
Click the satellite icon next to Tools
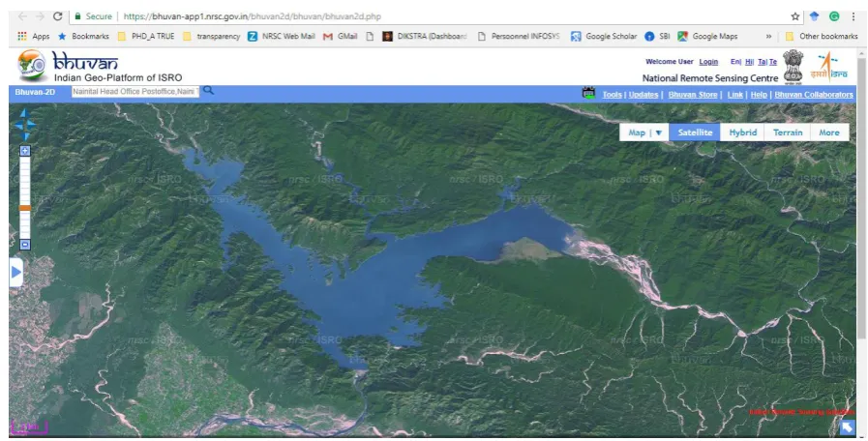pos(588,93)
